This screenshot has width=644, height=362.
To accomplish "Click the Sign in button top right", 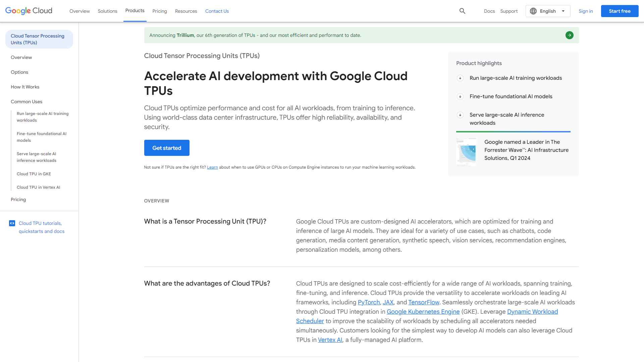I will (586, 11).
